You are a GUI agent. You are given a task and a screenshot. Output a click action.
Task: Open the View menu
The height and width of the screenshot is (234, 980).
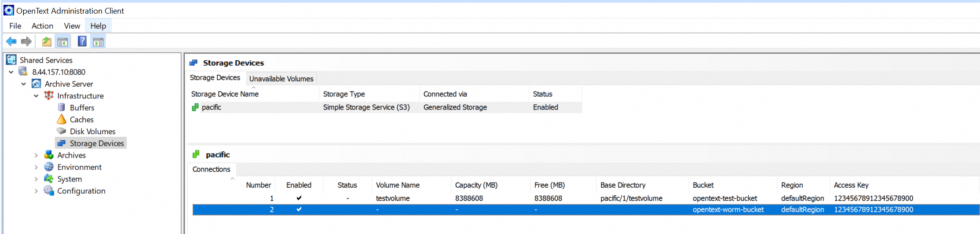click(72, 26)
